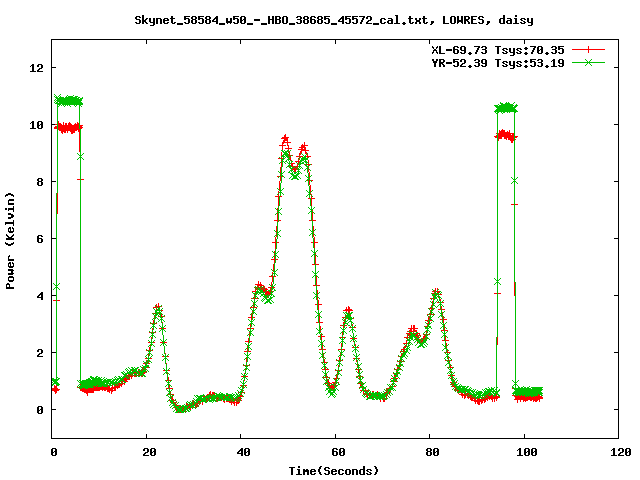Click the red XL legend line sample
The height and width of the screenshot is (480, 640).
pos(588,50)
